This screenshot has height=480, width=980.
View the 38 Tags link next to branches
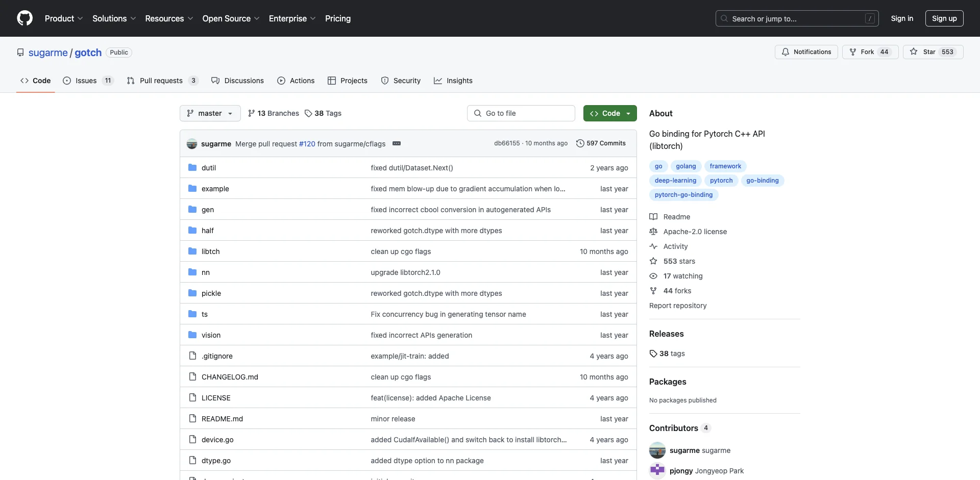(323, 113)
